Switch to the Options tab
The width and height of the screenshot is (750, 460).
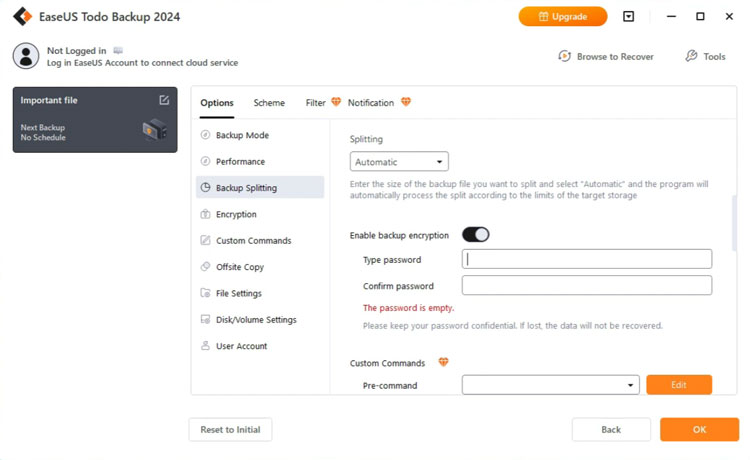pyautogui.click(x=217, y=103)
